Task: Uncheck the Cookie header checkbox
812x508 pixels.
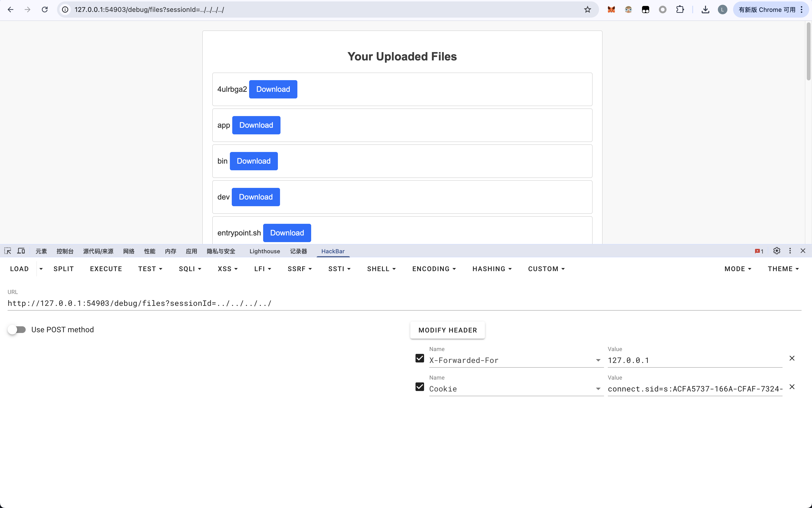Action: click(x=420, y=387)
